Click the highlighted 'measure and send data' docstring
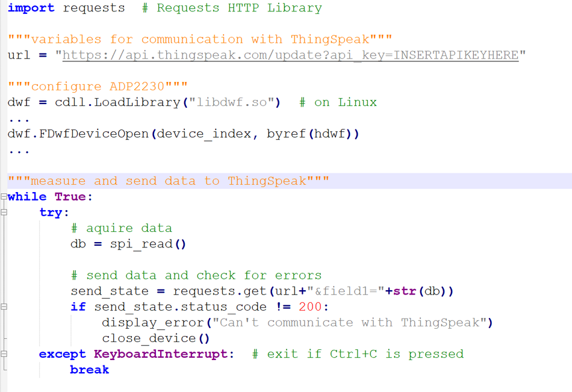Screen dimensions: 572x392 click(169, 181)
